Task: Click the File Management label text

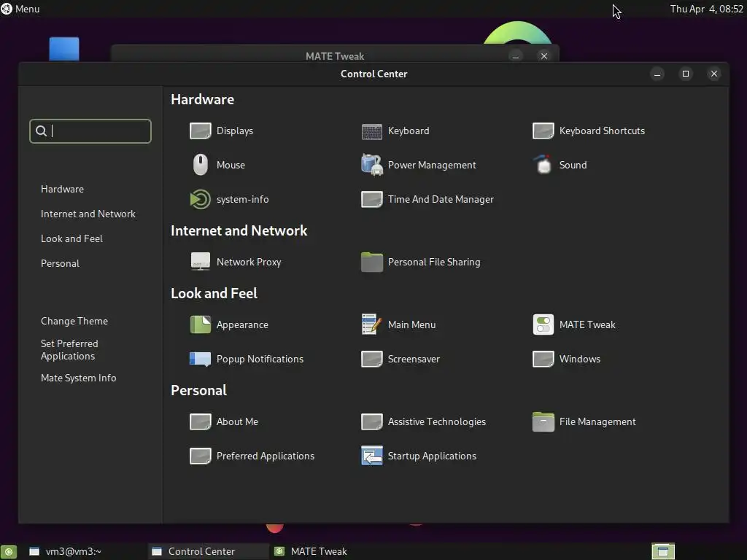Action: point(597,421)
